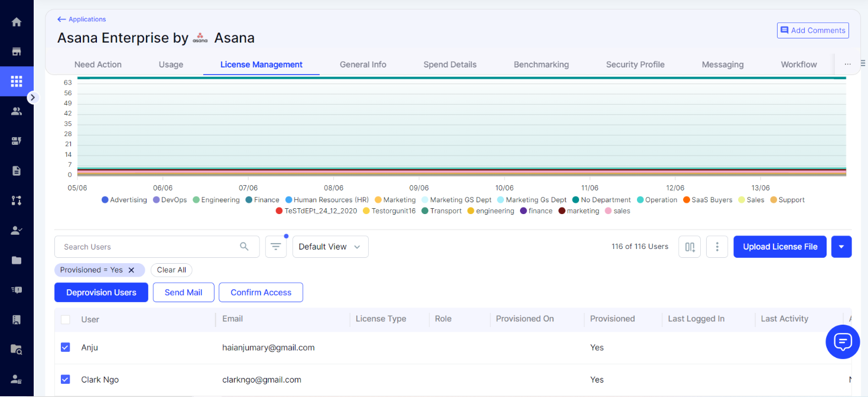Open the Users section icon in sidebar
The height and width of the screenshot is (398, 868).
point(16,111)
